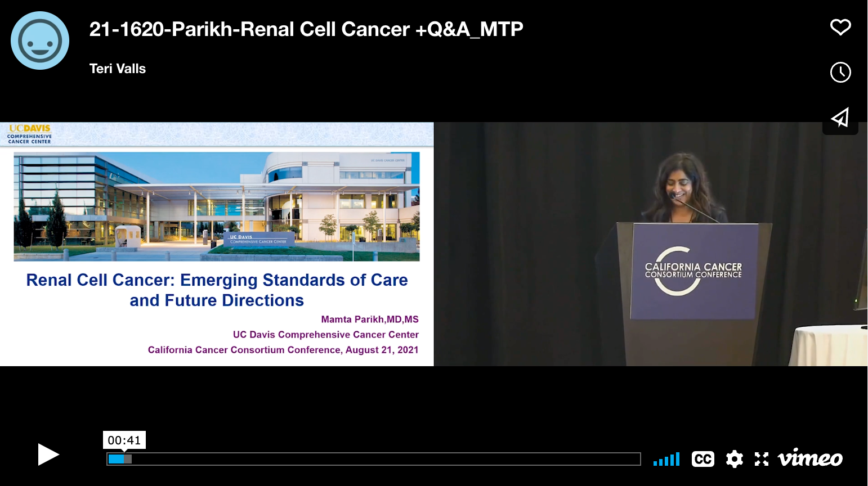Visit Teri Valls' profile
Screen dimensions: 868x486
tap(118, 69)
